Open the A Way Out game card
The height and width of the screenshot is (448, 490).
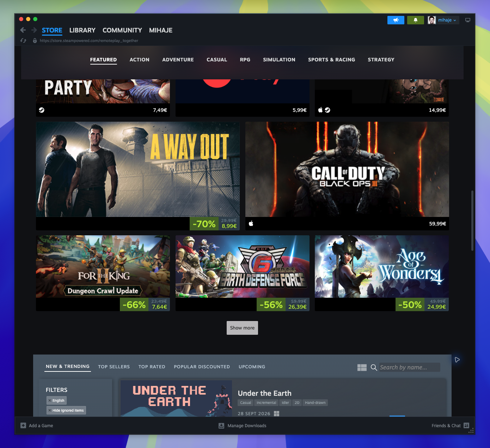[138, 176]
